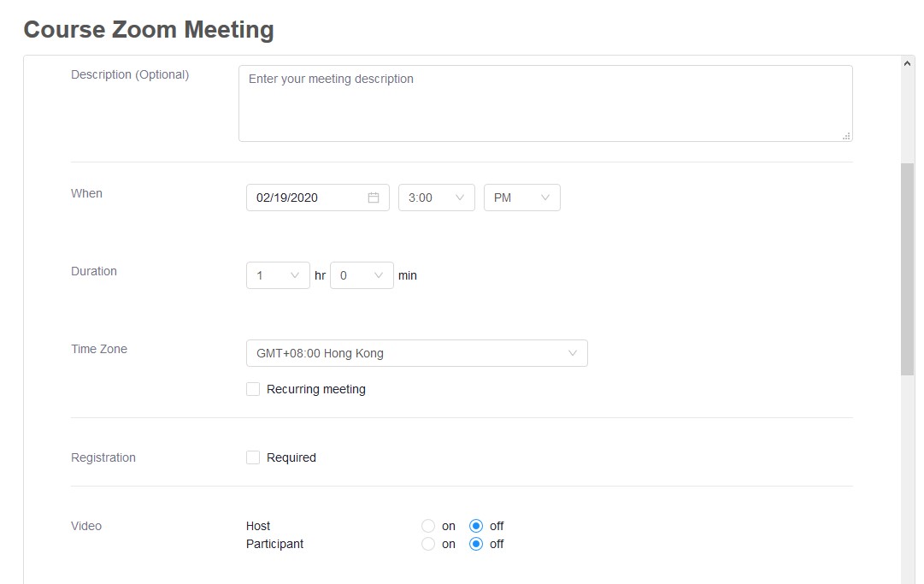
Task: Select the Host label next to Video
Action: [258, 526]
